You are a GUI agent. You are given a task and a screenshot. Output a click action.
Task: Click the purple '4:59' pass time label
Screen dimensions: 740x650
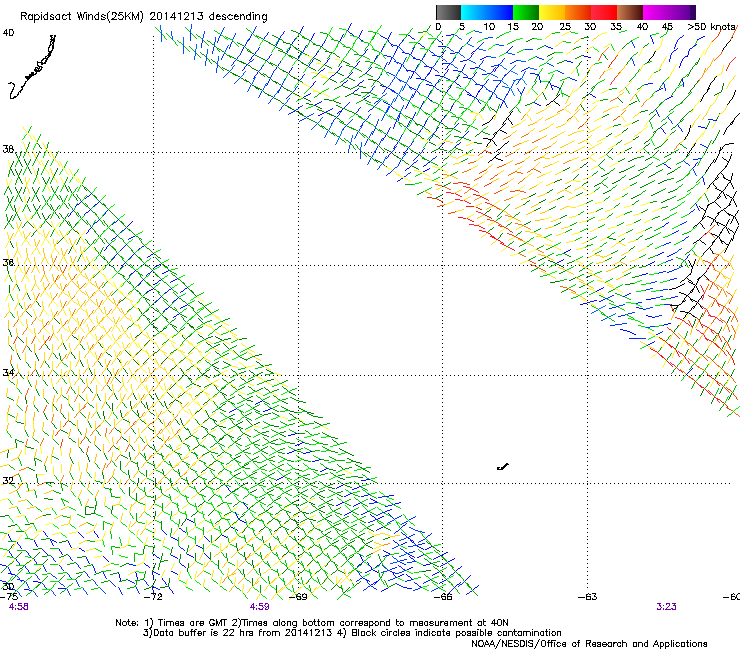click(260, 607)
